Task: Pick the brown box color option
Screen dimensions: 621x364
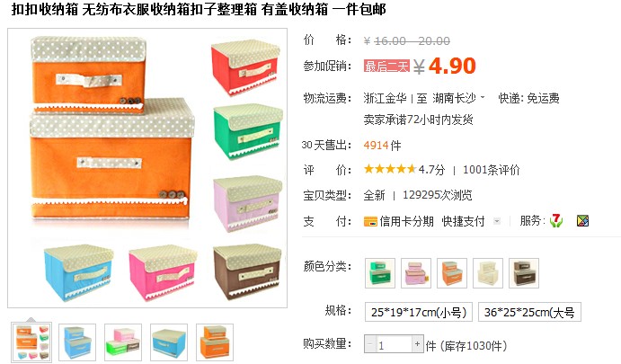Action: pyautogui.click(x=524, y=273)
